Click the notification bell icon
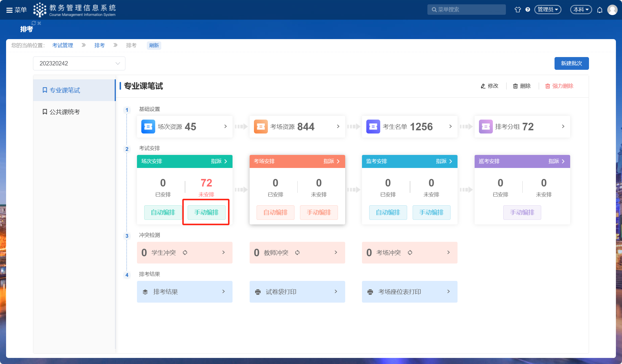Viewport: 622px width, 364px height. click(600, 10)
